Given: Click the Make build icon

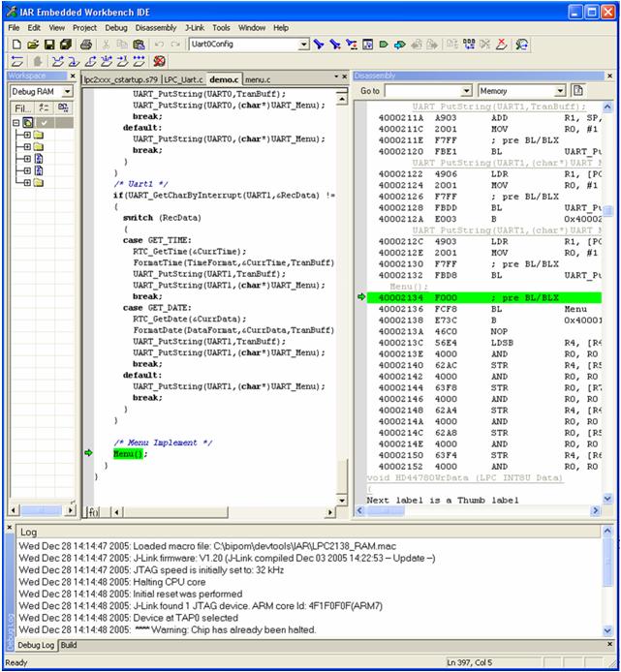Looking at the screenshot, I should pos(469,45).
